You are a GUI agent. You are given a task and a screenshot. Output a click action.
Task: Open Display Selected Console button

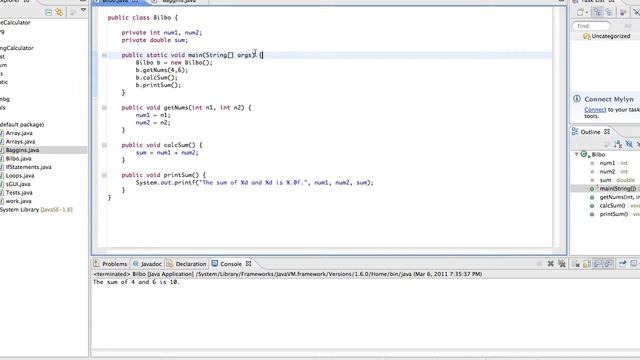pos(634,264)
